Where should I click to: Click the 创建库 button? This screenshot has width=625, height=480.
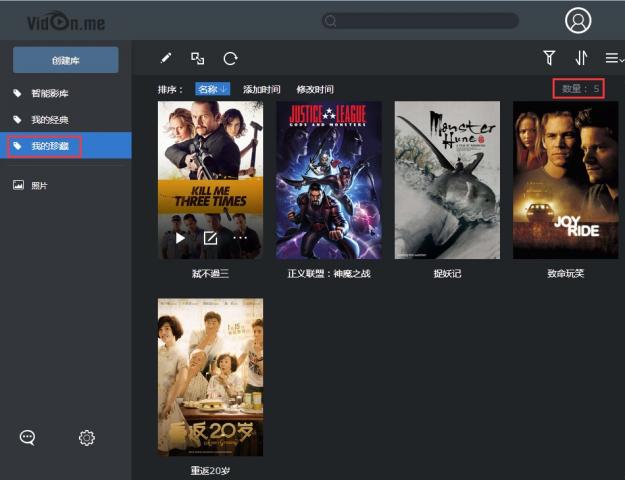pos(66,60)
